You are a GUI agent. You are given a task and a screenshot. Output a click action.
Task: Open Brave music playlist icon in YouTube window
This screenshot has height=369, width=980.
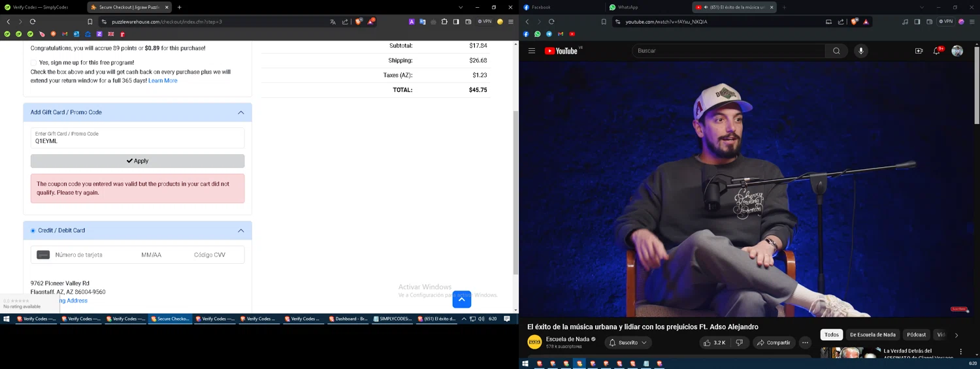[x=905, y=22]
